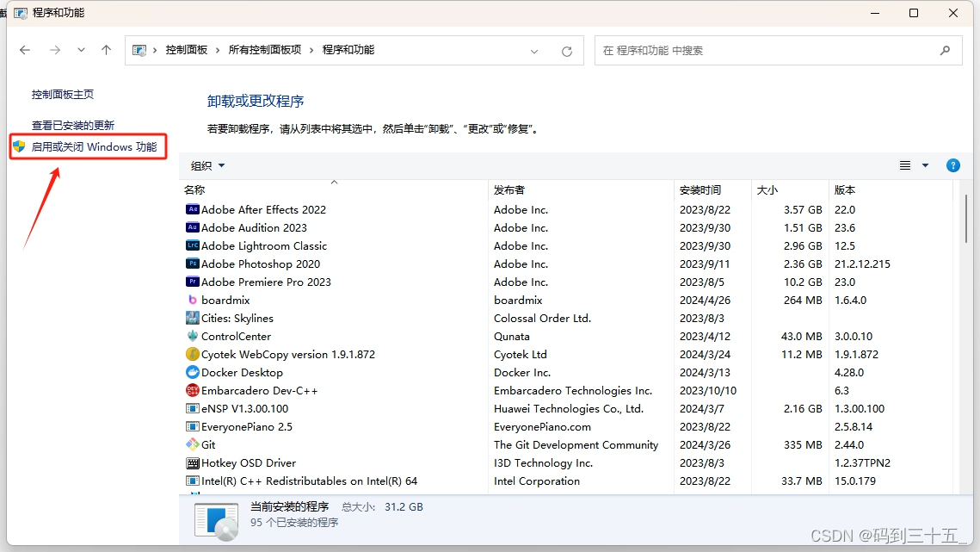Open help with the question mark icon

pos(953,165)
